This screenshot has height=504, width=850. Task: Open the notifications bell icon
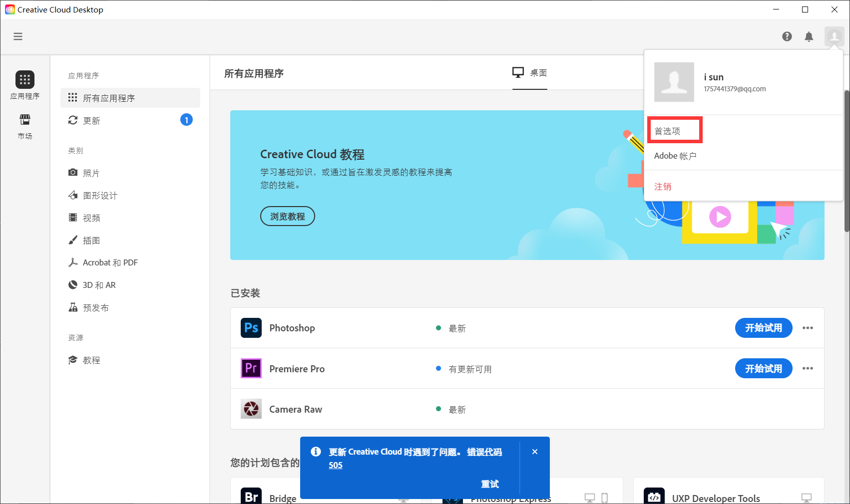809,36
